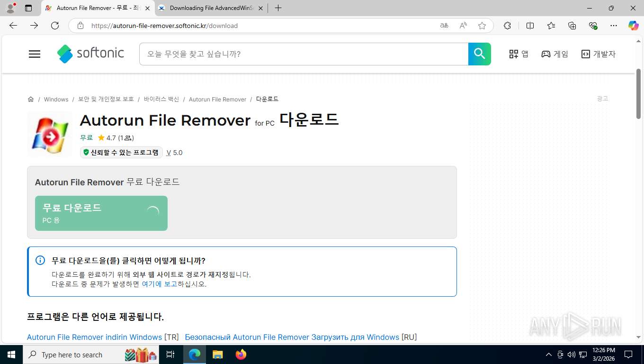Viewport: 644px width, 364px height.
Task: Open the Softonic hamburger menu
Action: (x=35, y=54)
